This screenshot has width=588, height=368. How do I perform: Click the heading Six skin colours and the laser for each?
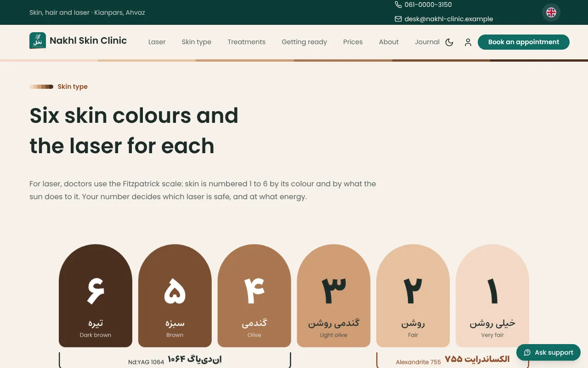(x=134, y=131)
